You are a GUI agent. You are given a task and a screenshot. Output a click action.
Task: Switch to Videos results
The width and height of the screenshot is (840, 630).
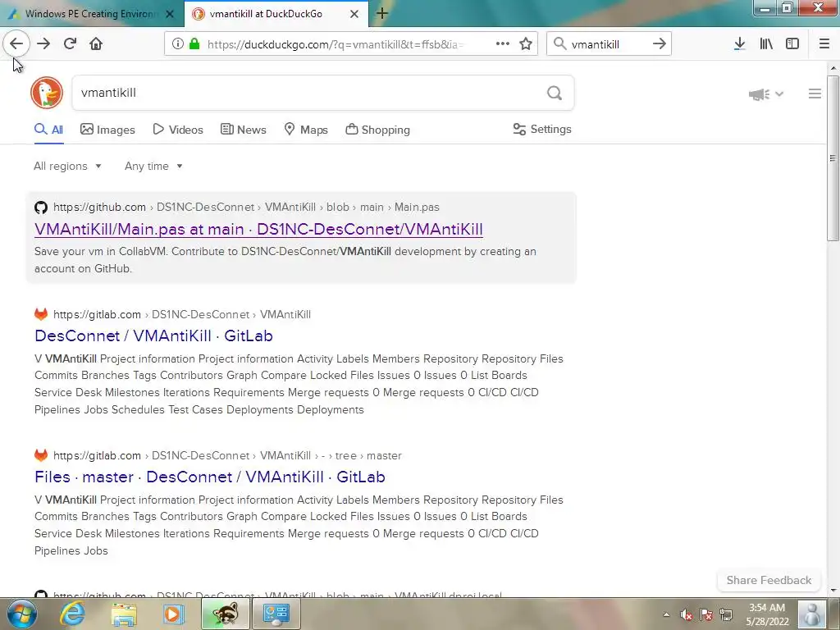point(178,130)
